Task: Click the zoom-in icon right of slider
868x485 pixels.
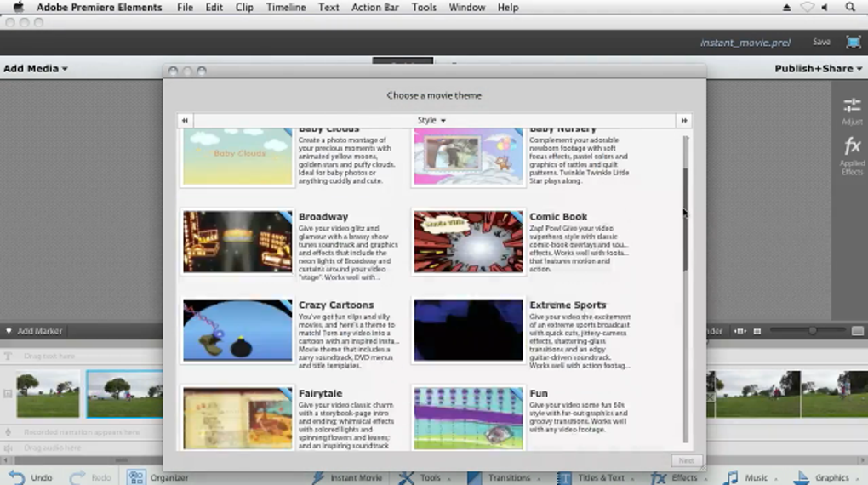Action: click(x=858, y=331)
